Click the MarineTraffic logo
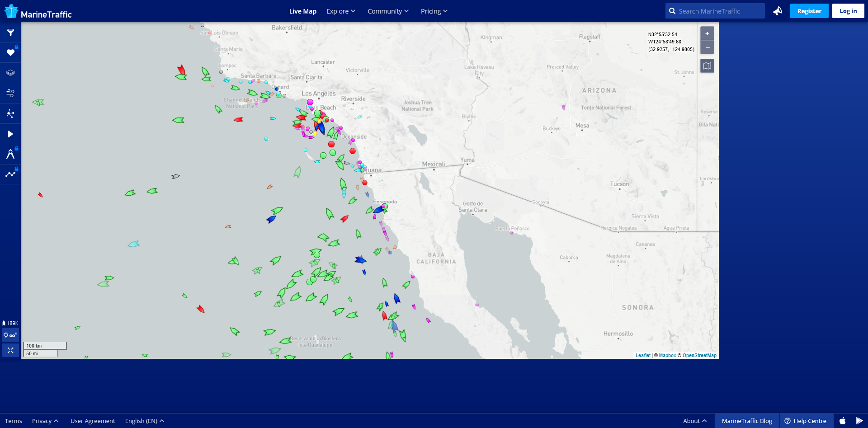Viewport: 868px width, 428px height. [38, 11]
